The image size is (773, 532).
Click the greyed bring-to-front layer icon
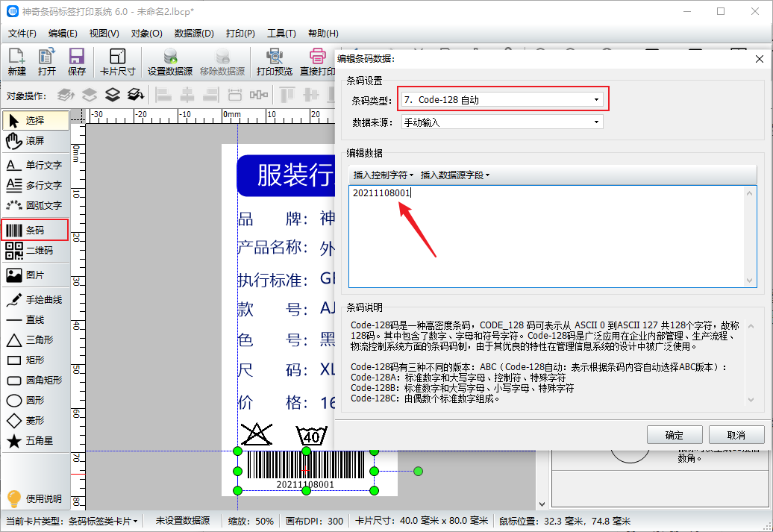[66, 95]
